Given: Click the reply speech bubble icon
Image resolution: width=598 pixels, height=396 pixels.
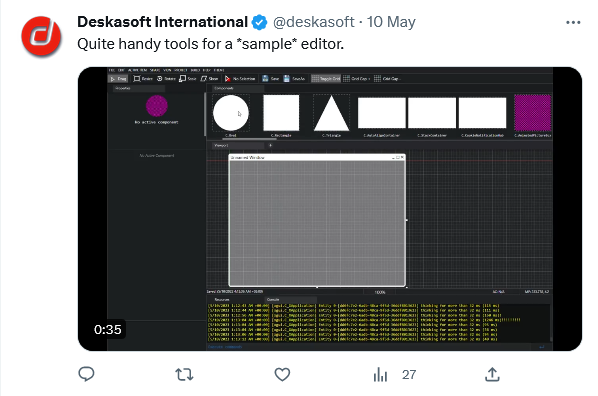Looking at the screenshot, I should pos(86,374).
